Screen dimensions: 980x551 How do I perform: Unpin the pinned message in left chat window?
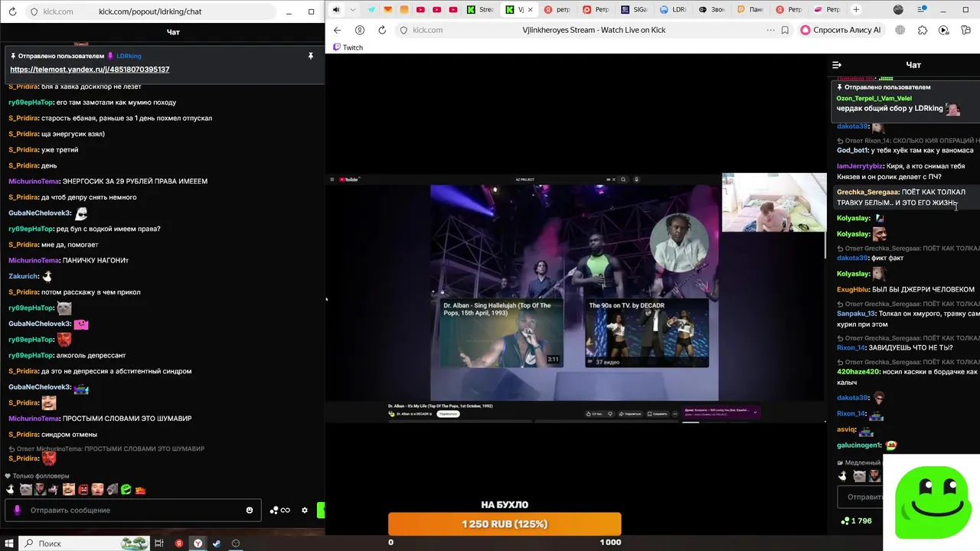pos(311,56)
